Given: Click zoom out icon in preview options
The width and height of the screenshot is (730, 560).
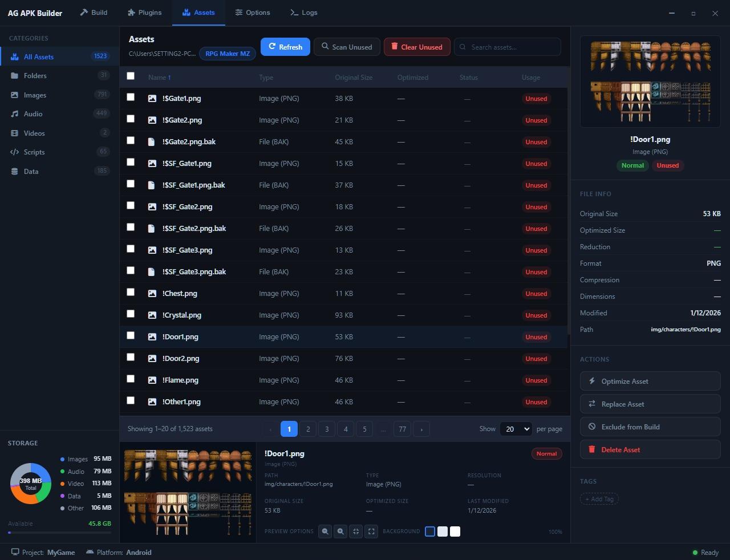Looking at the screenshot, I should [x=325, y=531].
